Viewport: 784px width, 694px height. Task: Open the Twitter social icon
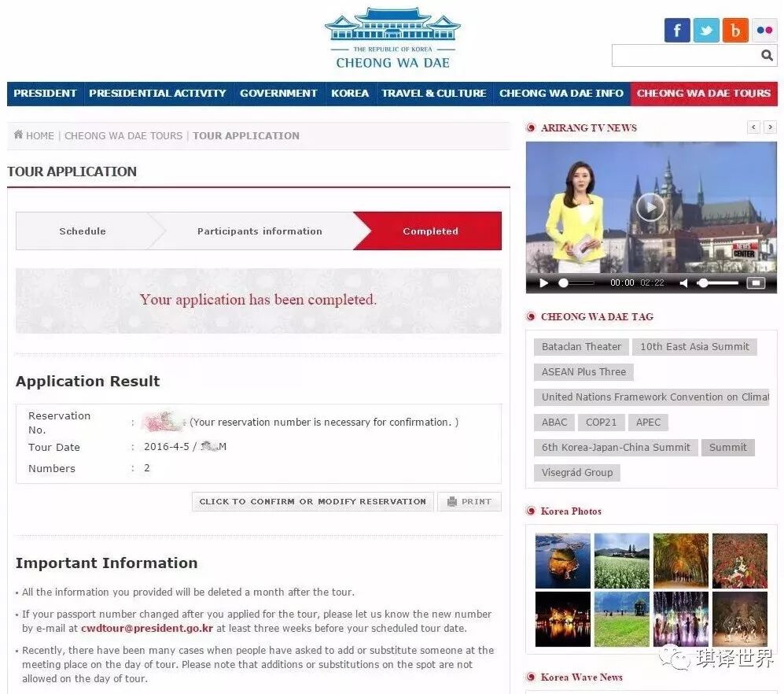tap(706, 30)
